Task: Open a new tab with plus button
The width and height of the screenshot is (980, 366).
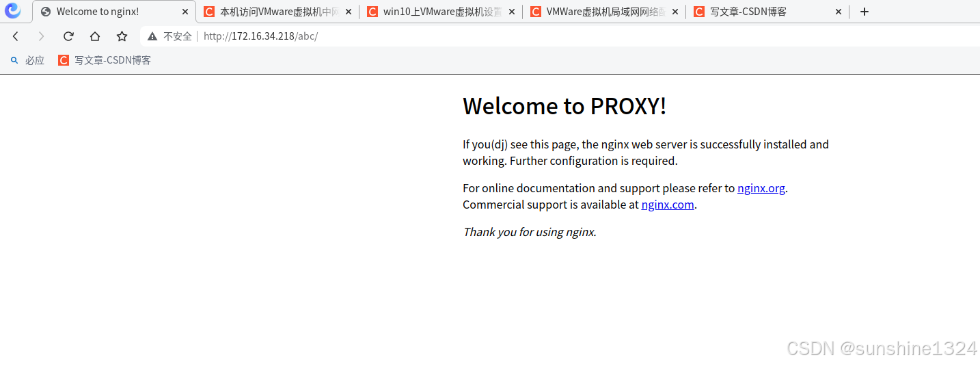Action: tap(865, 12)
